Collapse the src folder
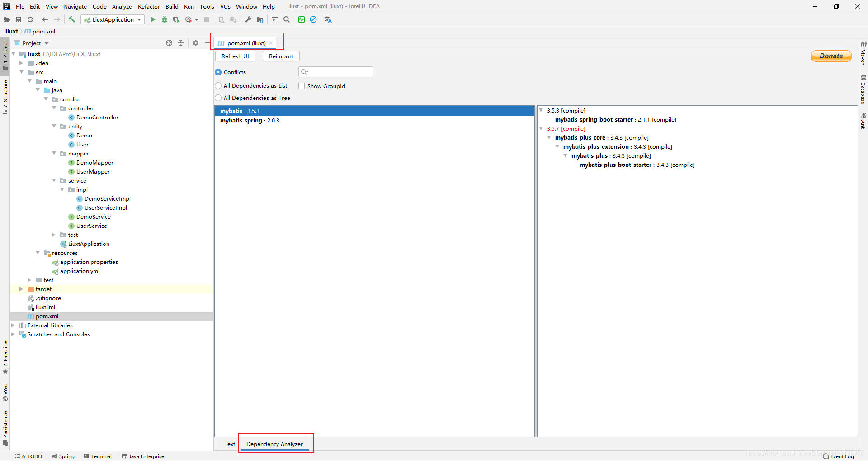 click(21, 72)
